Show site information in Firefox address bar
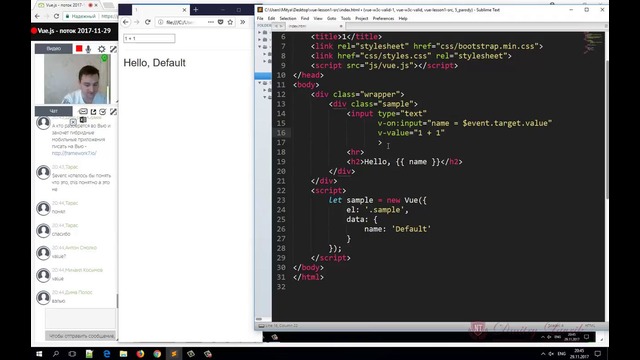This screenshot has width=640, height=360. coord(161,22)
